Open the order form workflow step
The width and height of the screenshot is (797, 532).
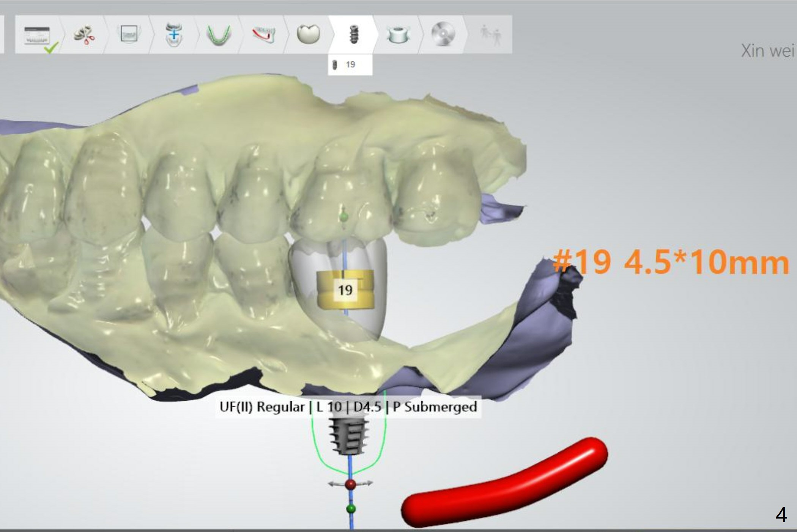click(37, 35)
